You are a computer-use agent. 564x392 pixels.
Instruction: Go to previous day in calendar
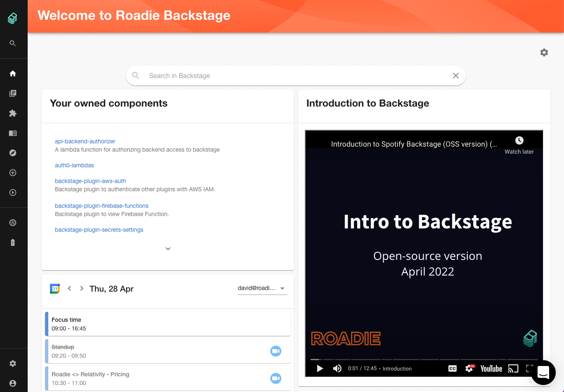pos(69,288)
